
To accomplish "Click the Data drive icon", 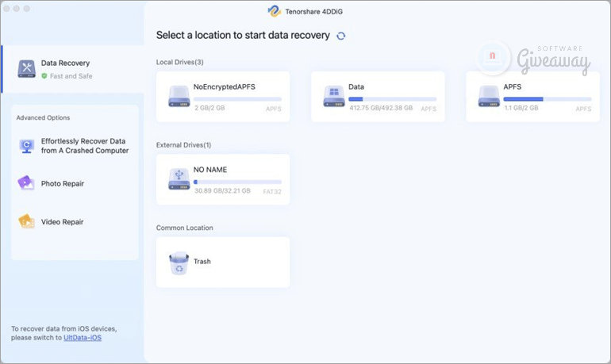I will pyautogui.click(x=334, y=97).
